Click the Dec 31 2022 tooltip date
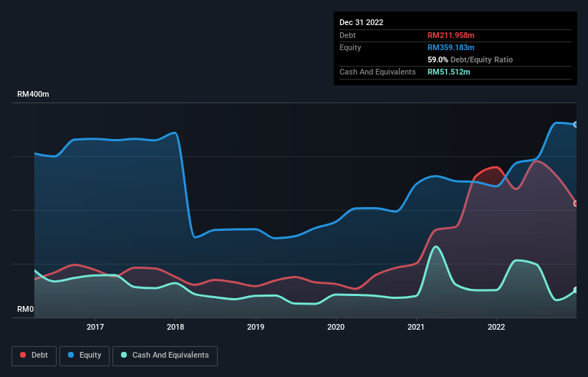 [362, 22]
